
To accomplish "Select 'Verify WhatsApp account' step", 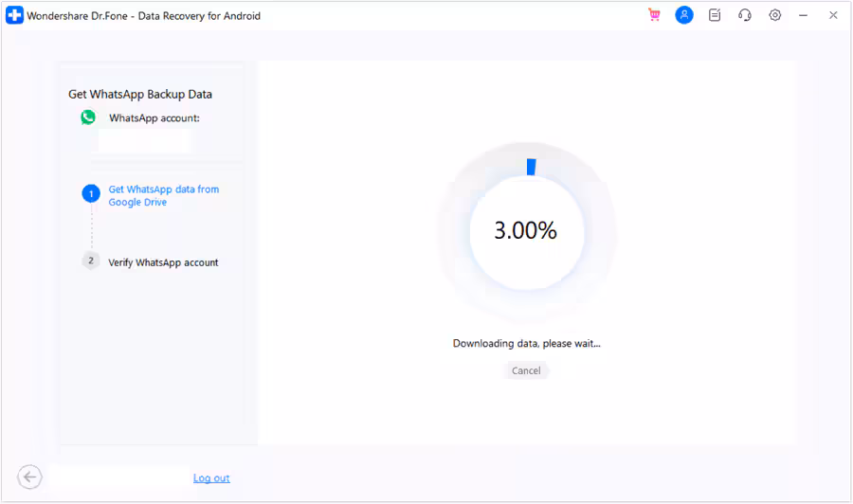I will 163,262.
